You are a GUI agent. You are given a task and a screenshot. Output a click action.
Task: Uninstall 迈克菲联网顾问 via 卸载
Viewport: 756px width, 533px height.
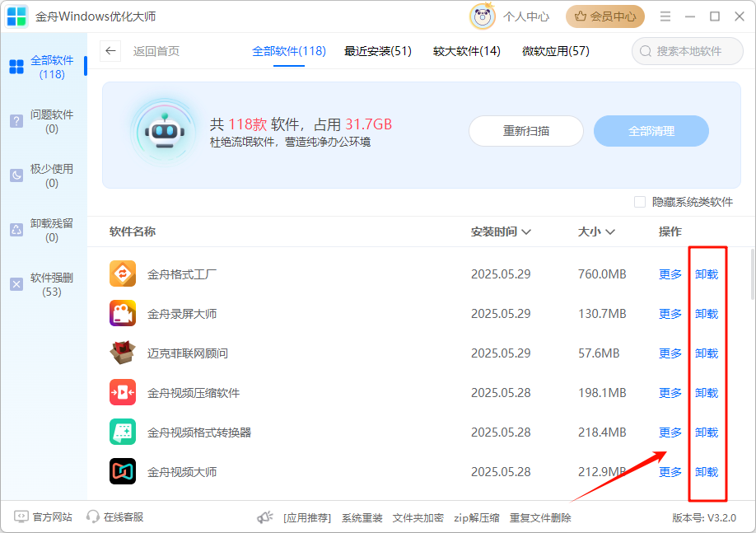[707, 353]
